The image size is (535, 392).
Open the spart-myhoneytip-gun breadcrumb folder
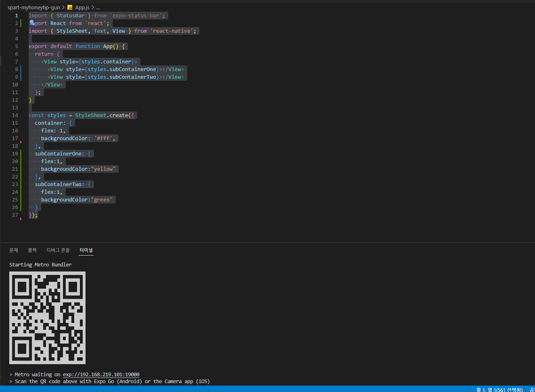pyautogui.click(x=33, y=7)
